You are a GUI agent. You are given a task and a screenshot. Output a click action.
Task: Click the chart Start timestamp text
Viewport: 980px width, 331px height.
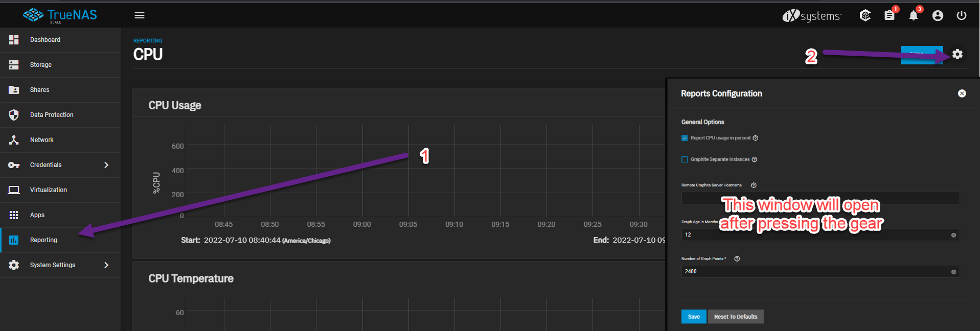tap(256, 240)
